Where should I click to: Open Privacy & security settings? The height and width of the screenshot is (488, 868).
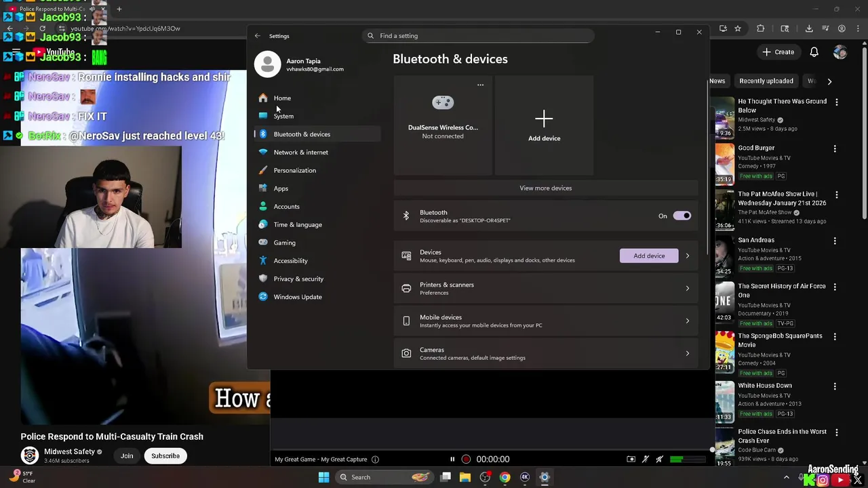(298, 279)
